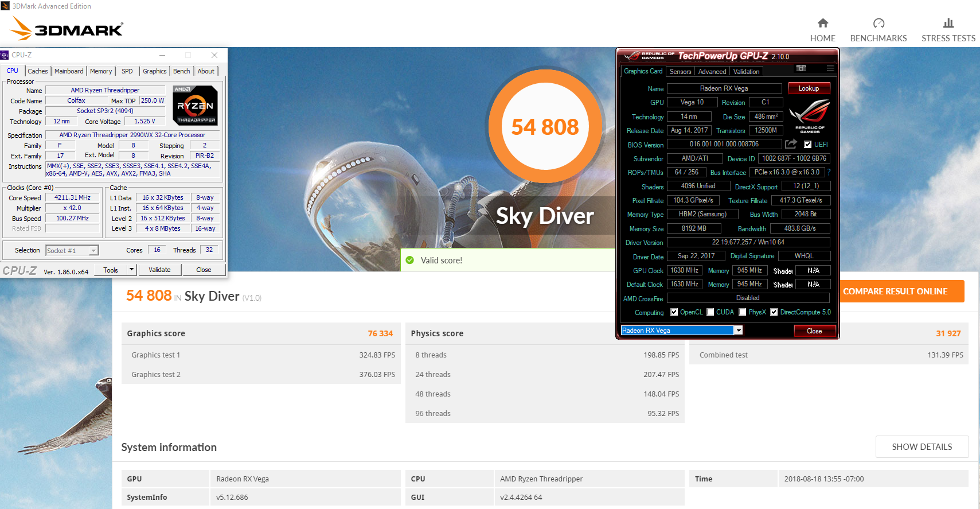Click the Lookup button in GPU-Z

809,88
